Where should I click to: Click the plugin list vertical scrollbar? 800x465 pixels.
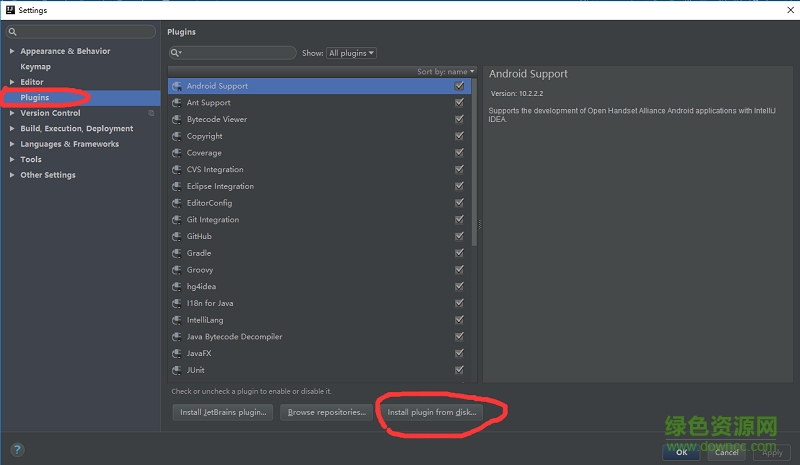tap(474, 162)
